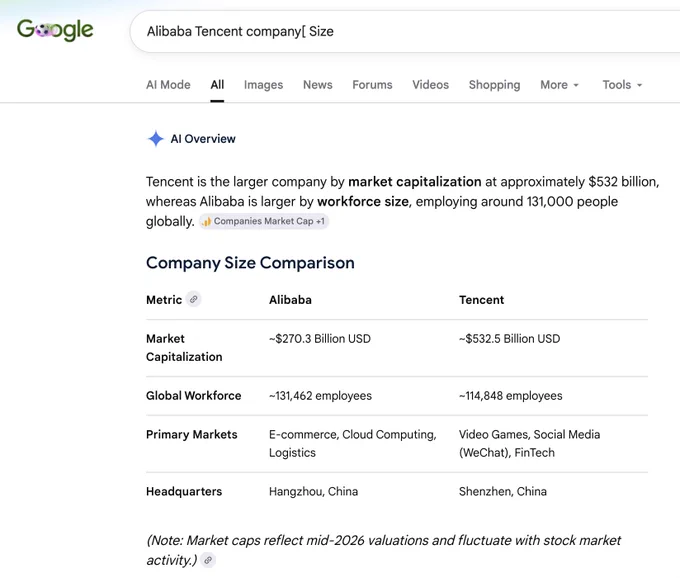Click Video Games, Social Media cell
This screenshot has height=578, width=680.
tap(530, 444)
